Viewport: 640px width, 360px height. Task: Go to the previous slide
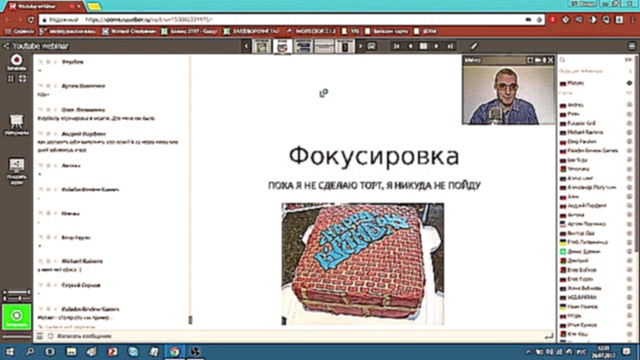pos(410,46)
